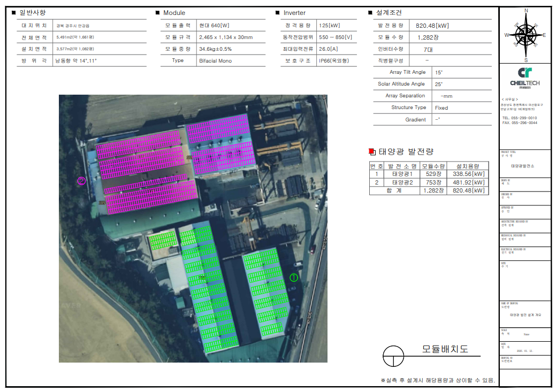Screen dimensions: 556x392
Task: Select the Bifacial Mono type value
Action: coord(215,61)
